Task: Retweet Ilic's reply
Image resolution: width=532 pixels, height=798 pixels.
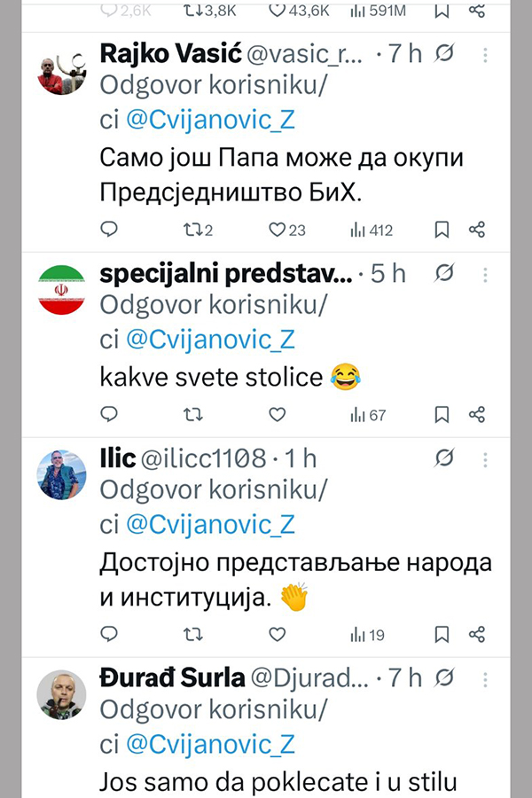Action: 193,634
